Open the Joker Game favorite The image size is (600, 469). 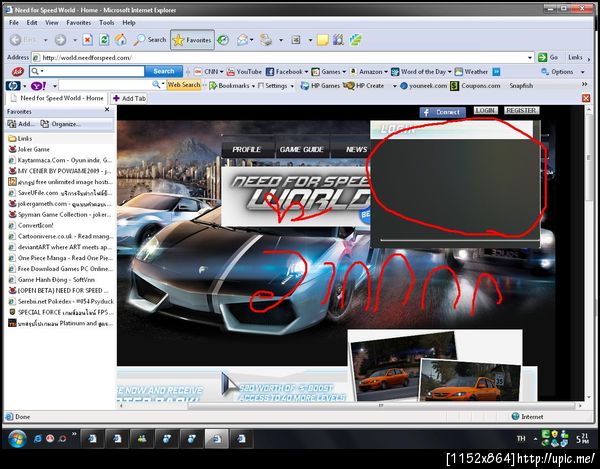pyautogui.click(x=29, y=149)
